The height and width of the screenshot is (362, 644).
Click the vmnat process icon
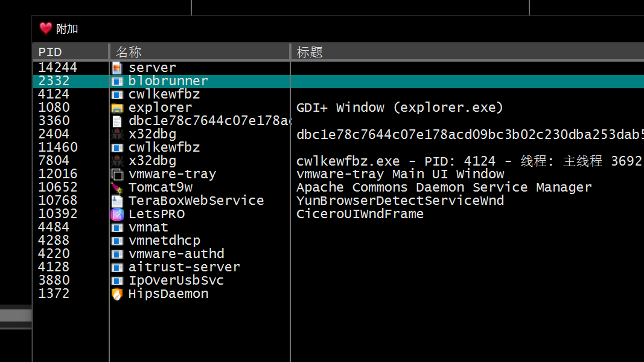117,227
